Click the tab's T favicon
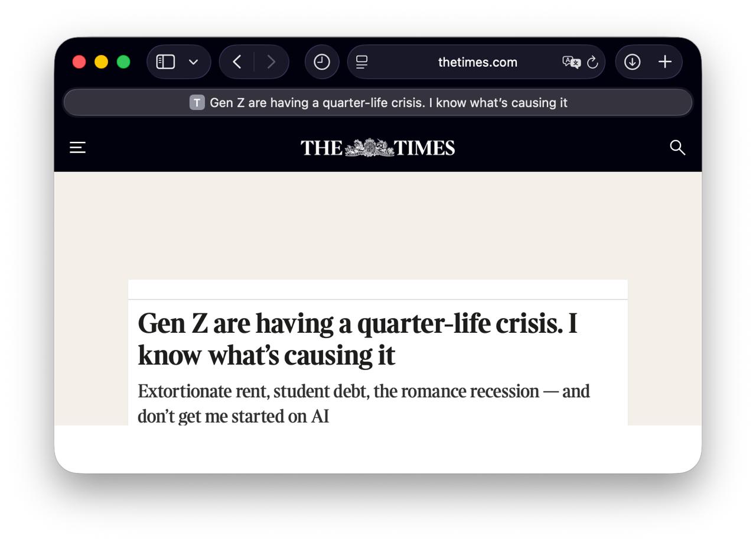This screenshot has width=756, height=545. 197,103
